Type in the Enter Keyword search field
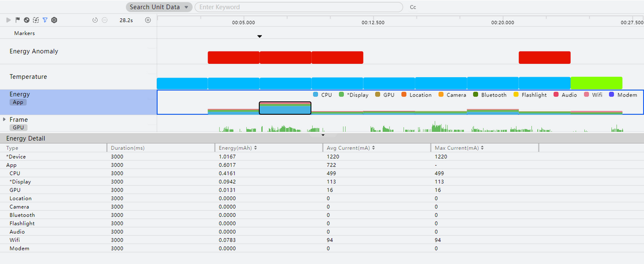 coord(298,8)
